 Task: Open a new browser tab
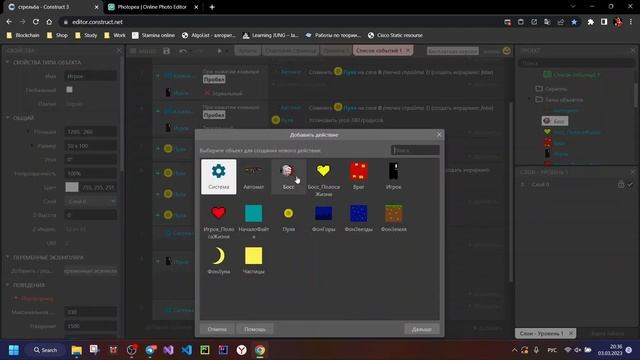(x=212, y=7)
